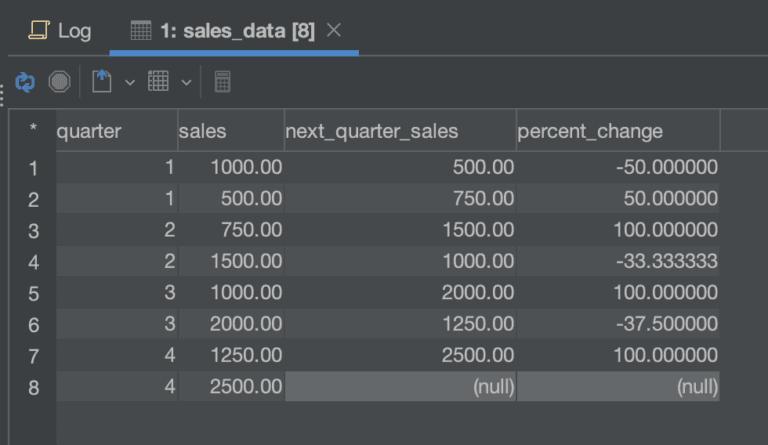Screen dimensions: 768x445
Task: Click the sales cell 1250.00 in row 7
Action: (231, 355)
